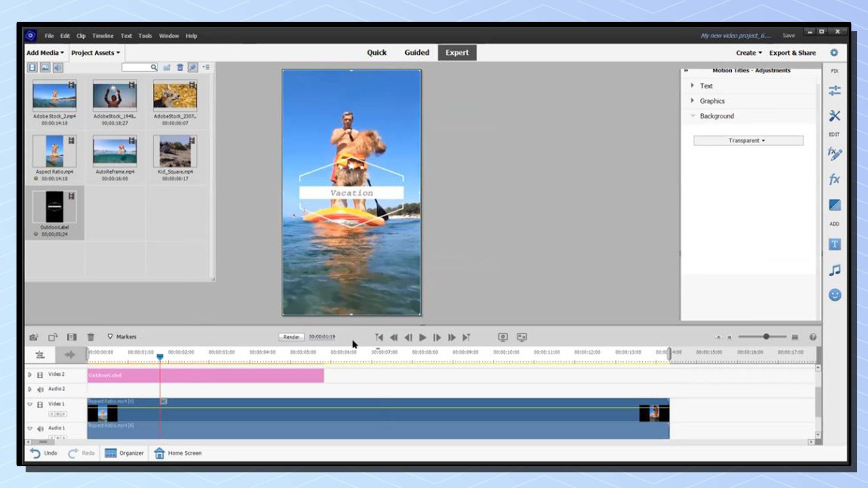
Task: Select the Color correction icon in sidebar
Action: pyautogui.click(x=834, y=205)
